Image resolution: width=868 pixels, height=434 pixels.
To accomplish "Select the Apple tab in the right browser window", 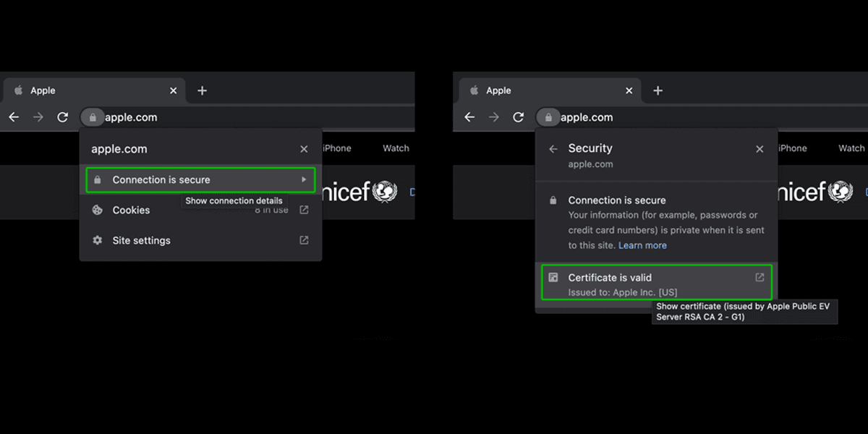I will click(550, 90).
